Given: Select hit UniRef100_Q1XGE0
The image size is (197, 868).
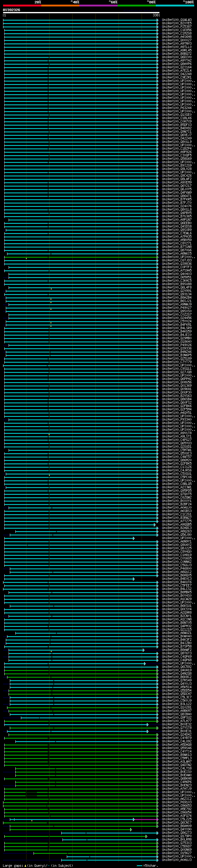Looking at the screenshot, I should 177,115.
